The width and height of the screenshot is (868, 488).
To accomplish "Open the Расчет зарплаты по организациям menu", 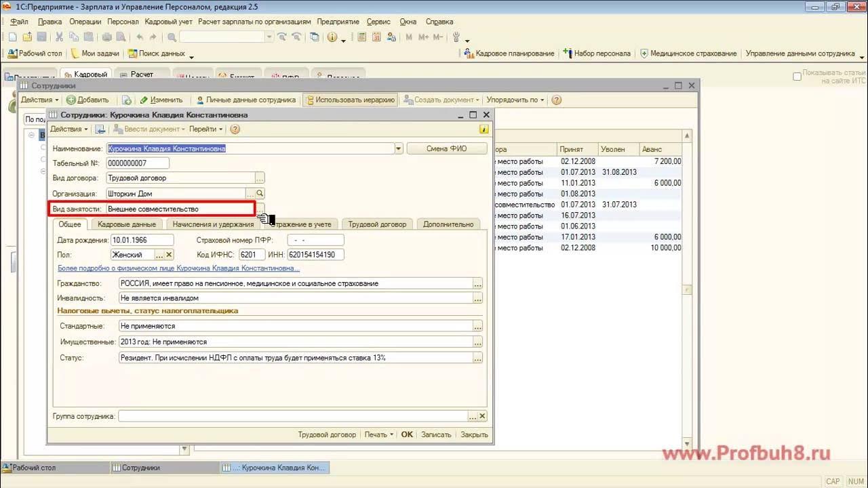I will pyautogui.click(x=254, y=22).
